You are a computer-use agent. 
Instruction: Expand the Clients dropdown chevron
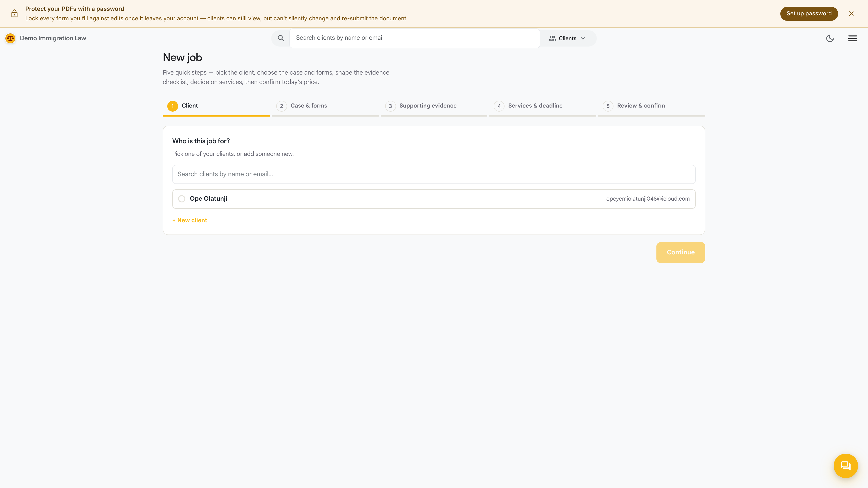pos(583,38)
